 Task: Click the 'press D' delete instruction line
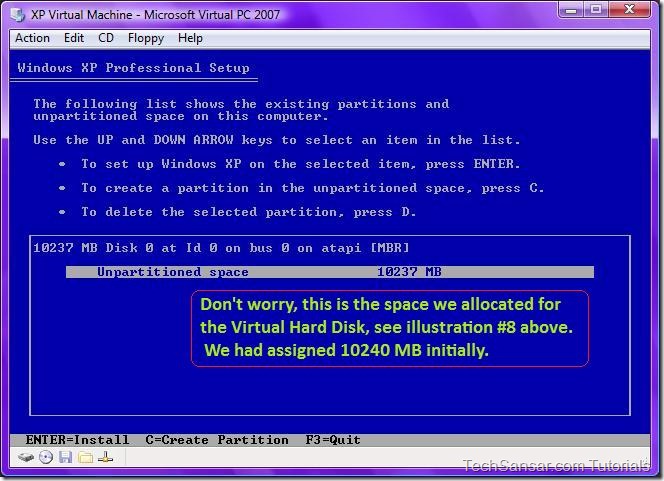249,212
